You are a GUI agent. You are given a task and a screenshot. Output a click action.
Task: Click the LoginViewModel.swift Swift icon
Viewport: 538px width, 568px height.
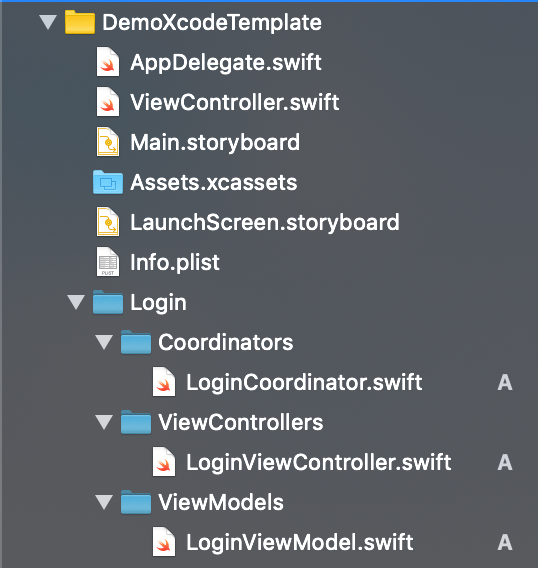coord(164,542)
